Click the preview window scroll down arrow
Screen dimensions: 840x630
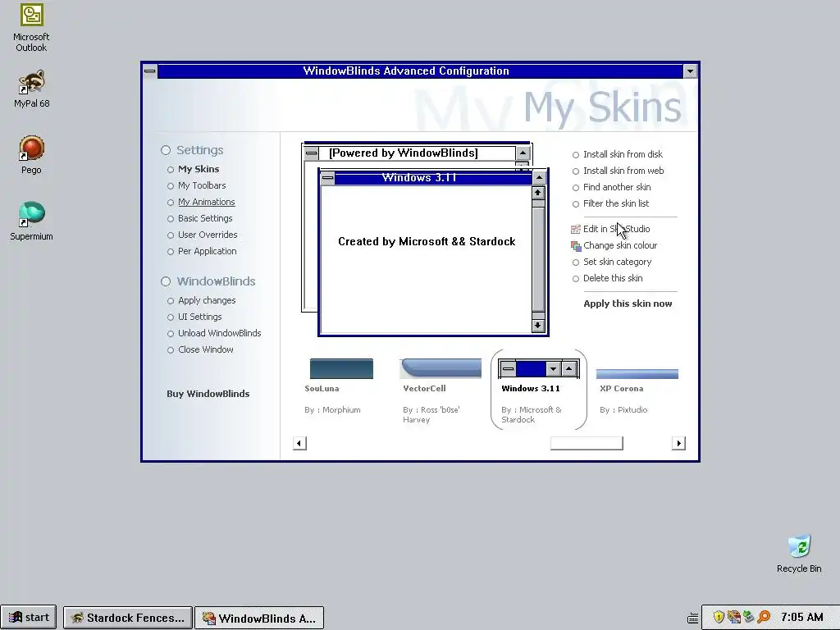(x=538, y=326)
